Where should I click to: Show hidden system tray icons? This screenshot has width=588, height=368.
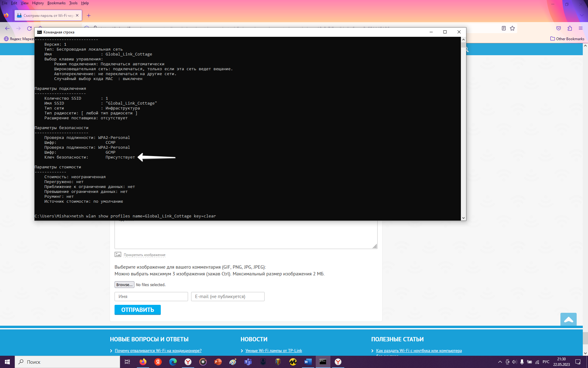pyautogui.click(x=500, y=362)
